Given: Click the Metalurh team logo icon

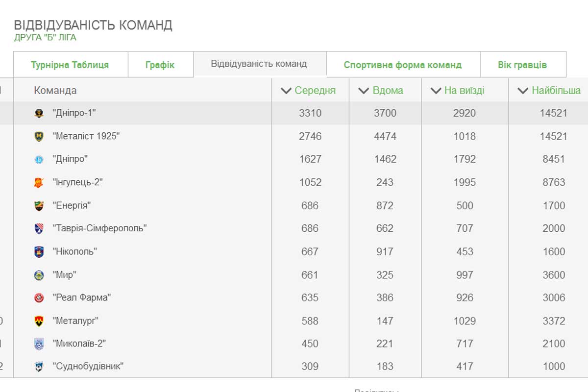Looking at the screenshot, I should point(39,321).
